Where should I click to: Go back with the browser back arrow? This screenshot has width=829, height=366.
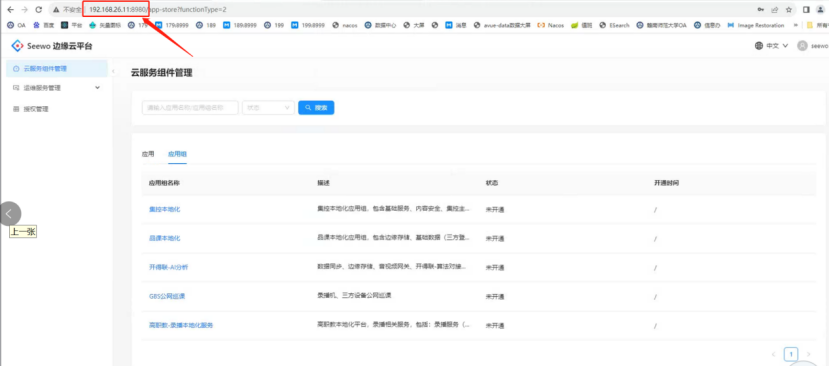point(11,10)
